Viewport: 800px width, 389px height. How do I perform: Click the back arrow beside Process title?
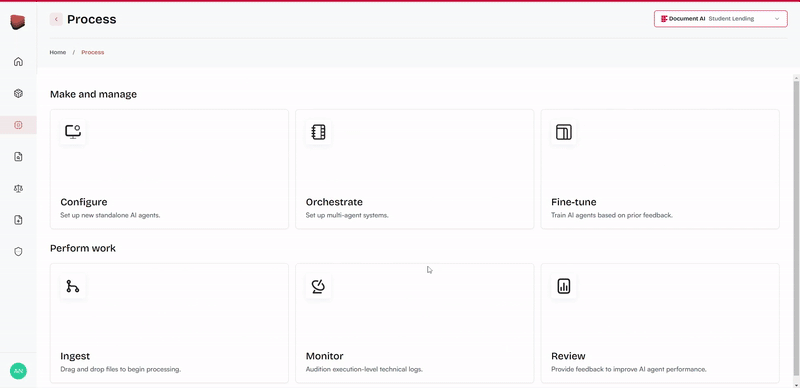tap(56, 19)
